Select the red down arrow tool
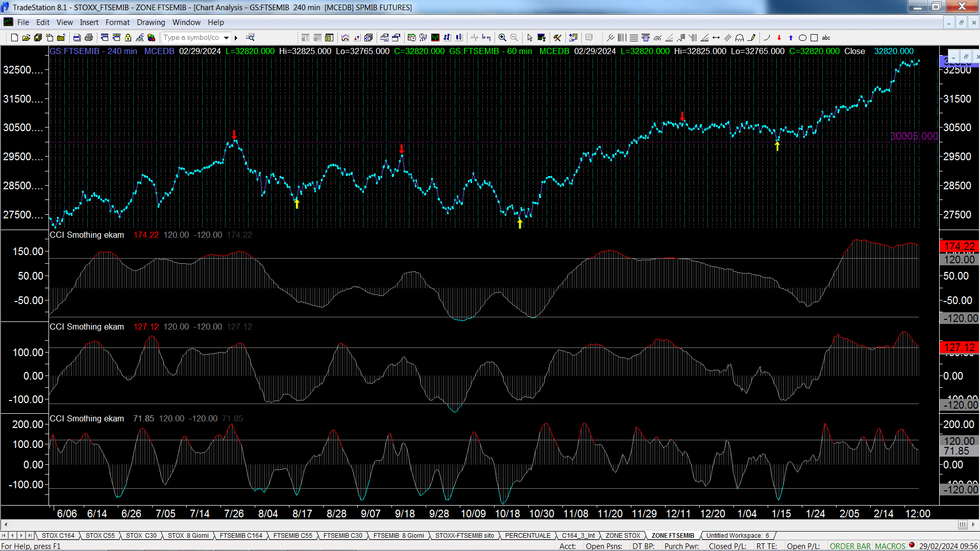This screenshot has height=551, width=980. pos(779,37)
